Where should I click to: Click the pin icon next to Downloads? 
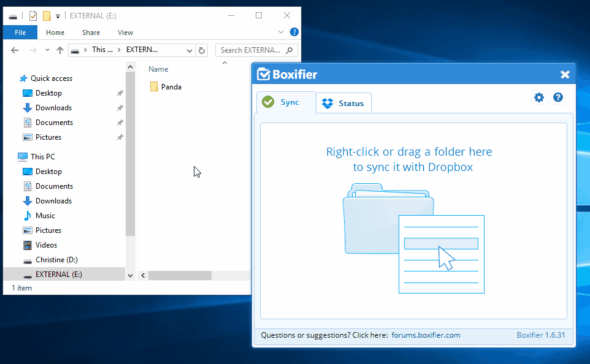point(120,108)
